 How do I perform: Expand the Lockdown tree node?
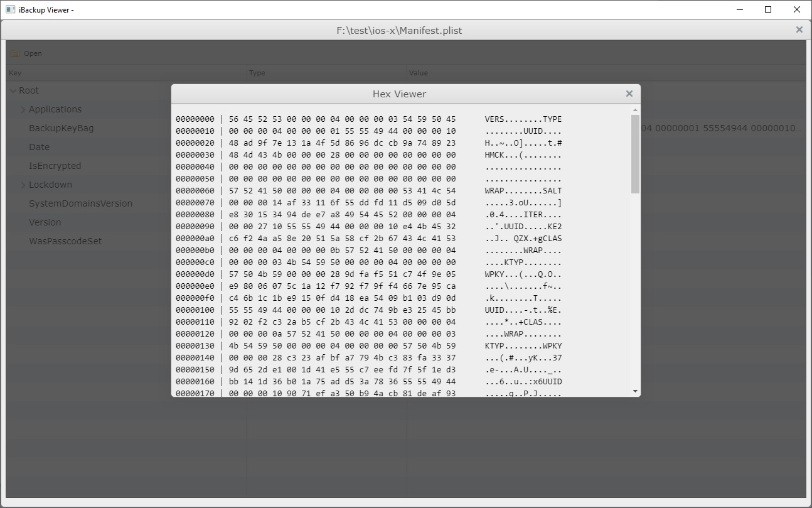click(x=23, y=185)
